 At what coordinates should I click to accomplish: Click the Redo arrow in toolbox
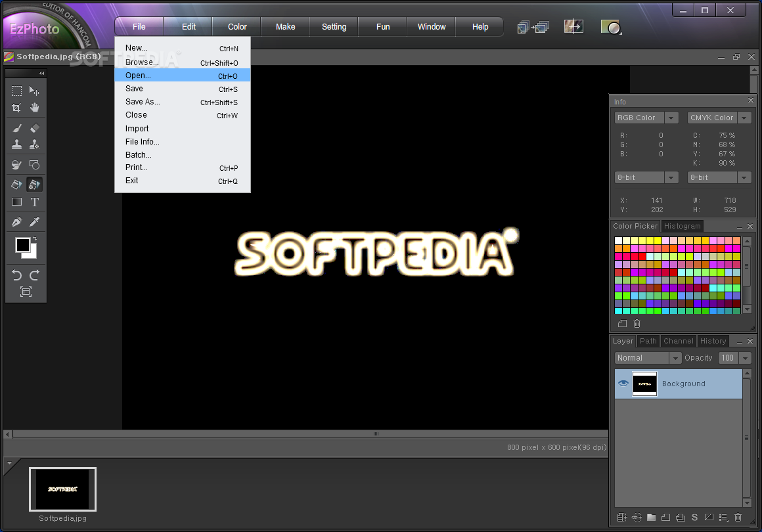tap(35, 275)
